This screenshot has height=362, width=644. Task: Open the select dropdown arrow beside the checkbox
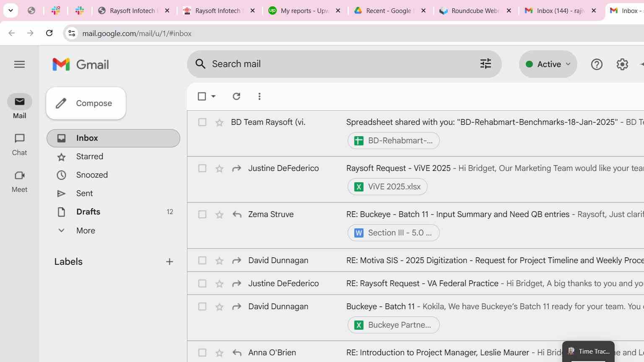[213, 96]
